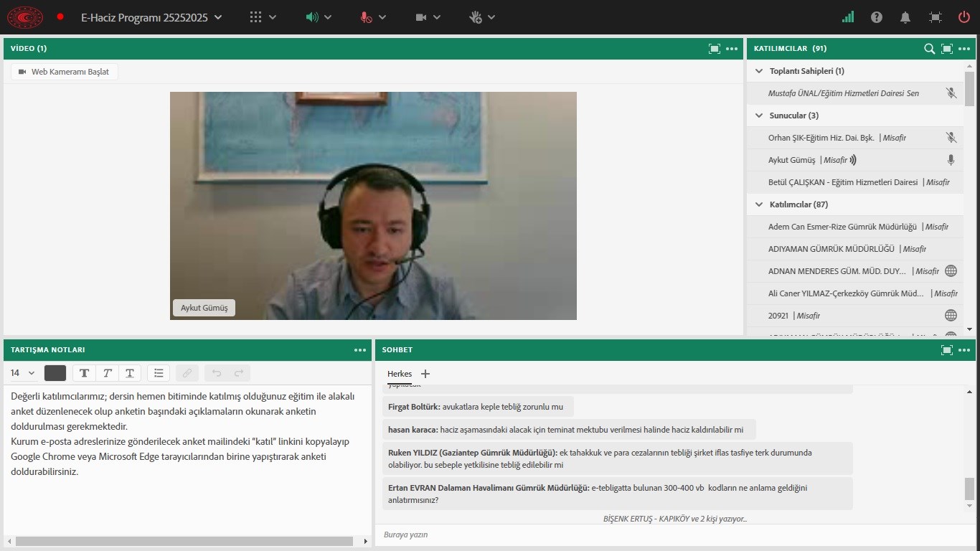Click globe icon beside ADNAN MENDERES GÜM.
Image resolution: width=980 pixels, height=551 pixels.
pyautogui.click(x=951, y=271)
